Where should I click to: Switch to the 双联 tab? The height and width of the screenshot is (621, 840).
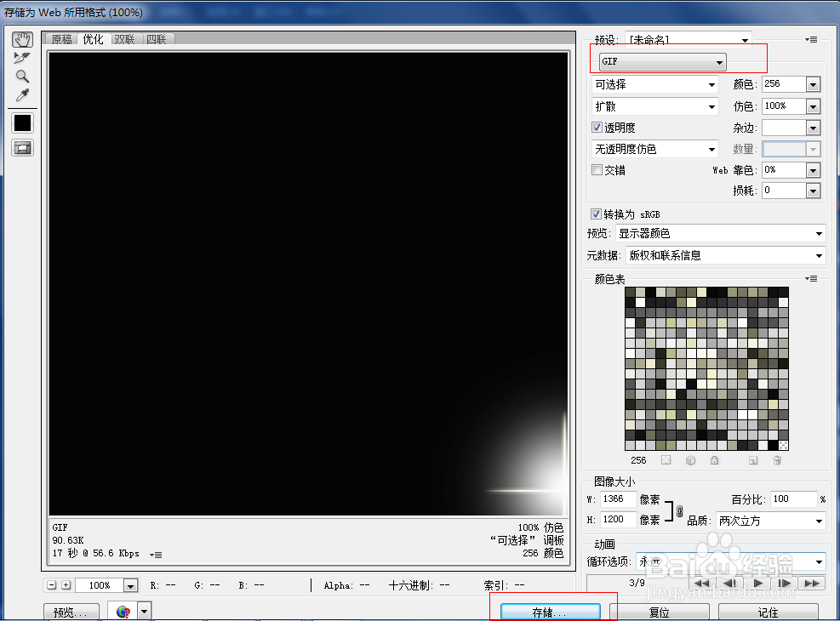click(x=123, y=38)
